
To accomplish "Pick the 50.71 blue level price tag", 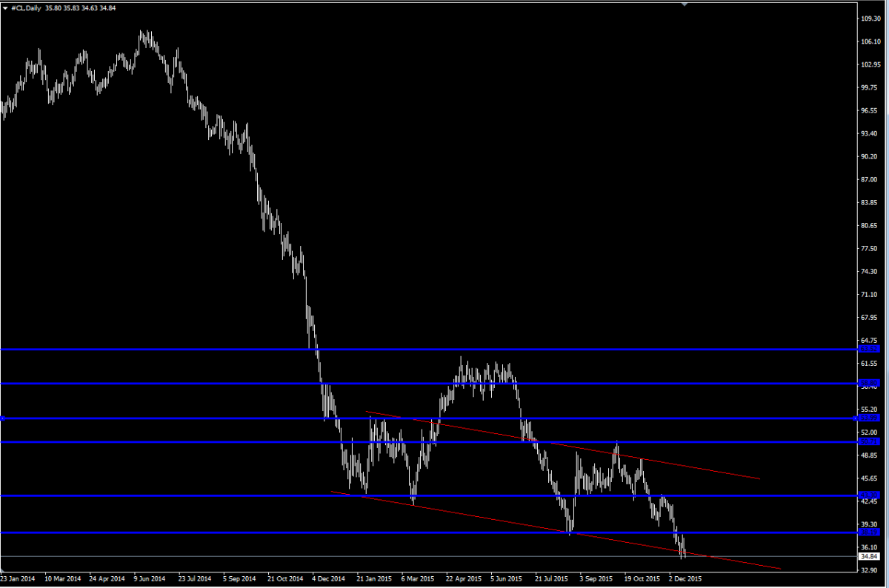I will (x=868, y=441).
